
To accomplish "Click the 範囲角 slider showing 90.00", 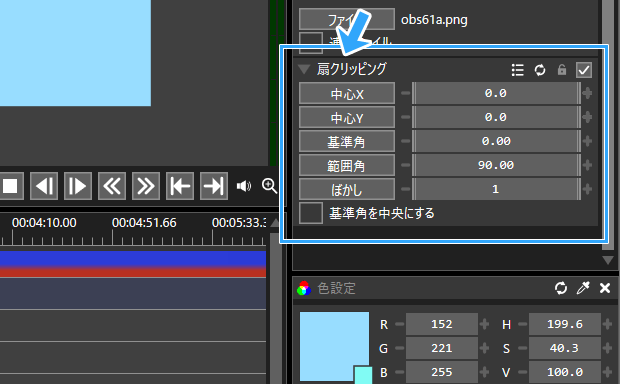I will coord(496,165).
